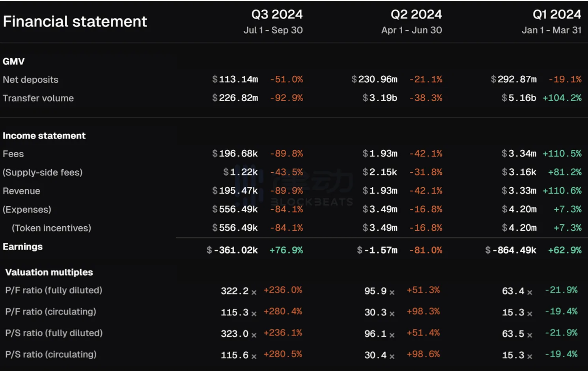The height and width of the screenshot is (371, 588).
Task: Expand the (Expenses) row
Action: [27, 209]
